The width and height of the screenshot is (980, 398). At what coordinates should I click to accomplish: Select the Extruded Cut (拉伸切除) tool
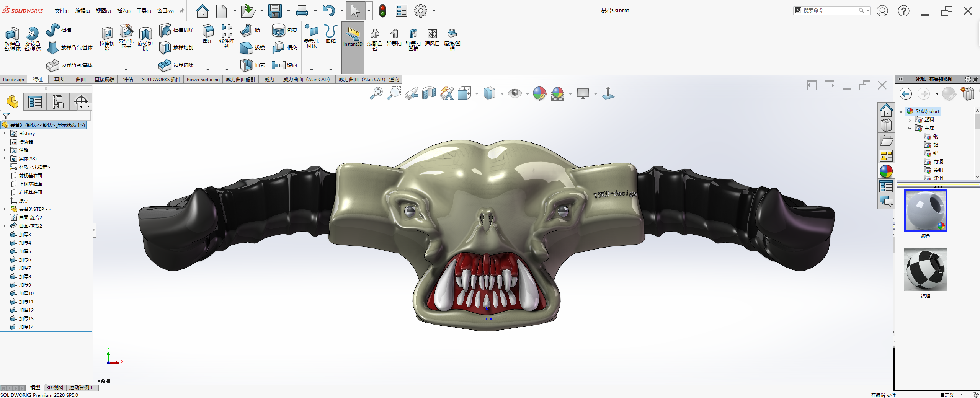click(x=107, y=39)
